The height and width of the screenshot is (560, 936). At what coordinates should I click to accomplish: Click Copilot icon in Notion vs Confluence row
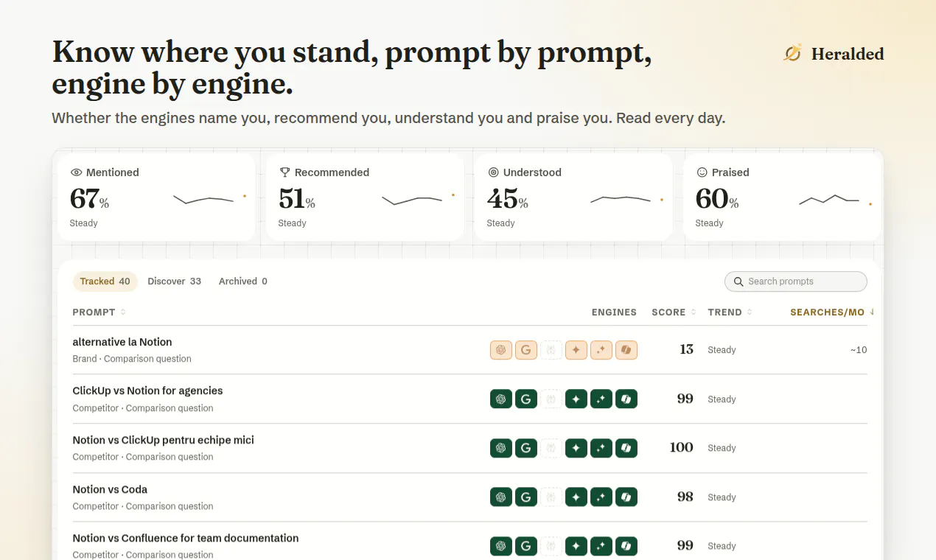pos(626,546)
